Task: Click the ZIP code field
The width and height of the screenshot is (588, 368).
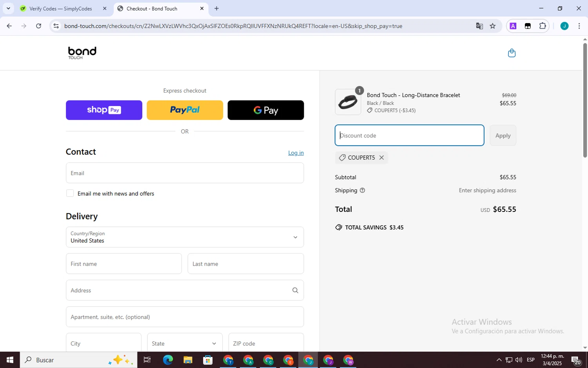Action: tap(266, 342)
